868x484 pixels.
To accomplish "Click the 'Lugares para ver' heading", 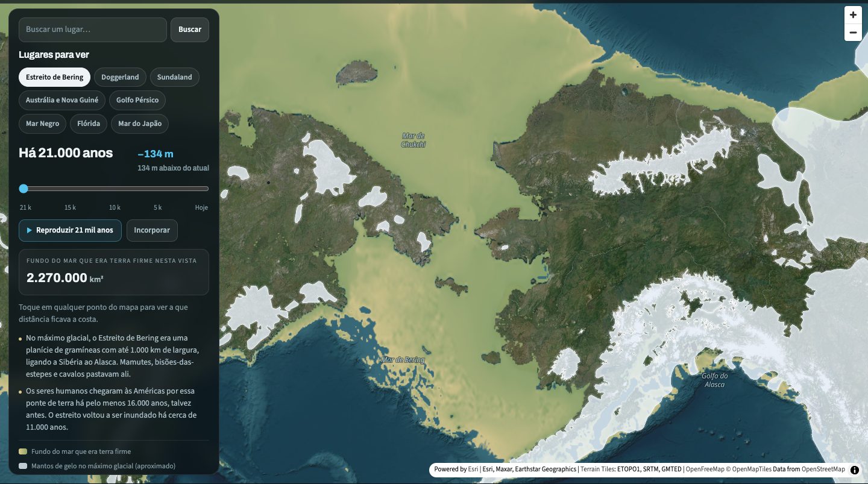I will coord(54,55).
